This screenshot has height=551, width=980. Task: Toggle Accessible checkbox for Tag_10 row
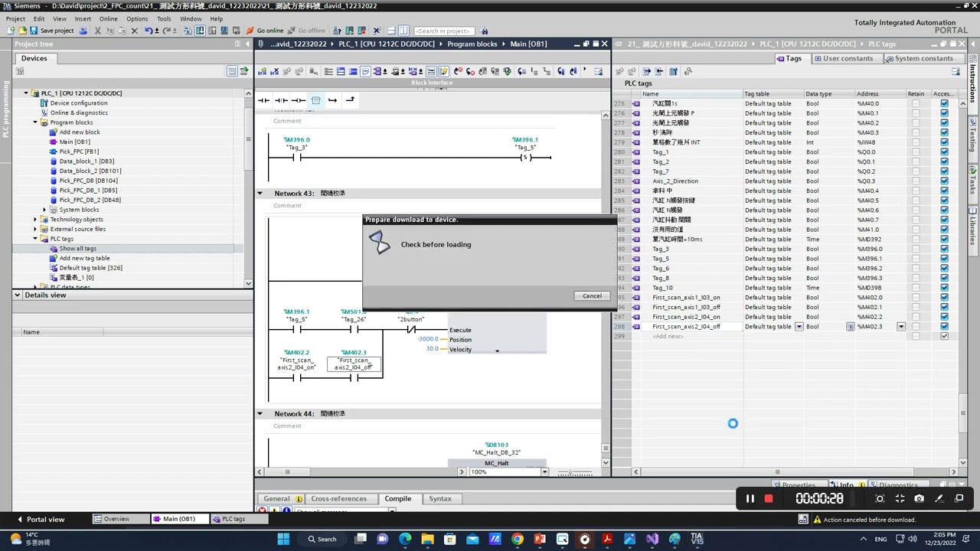tap(944, 288)
